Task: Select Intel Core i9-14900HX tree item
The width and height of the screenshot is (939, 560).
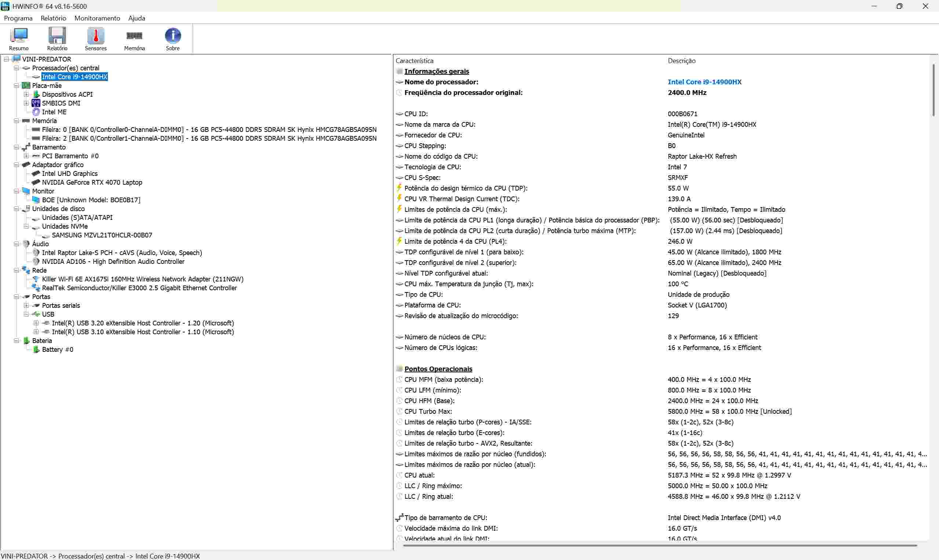Action: (x=75, y=77)
